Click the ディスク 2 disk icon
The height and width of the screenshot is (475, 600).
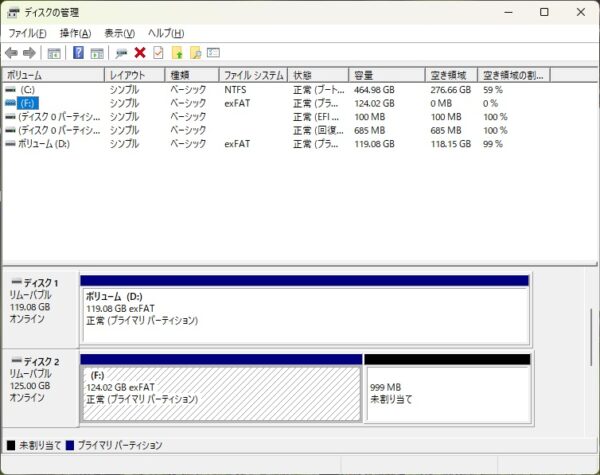click(x=16, y=361)
